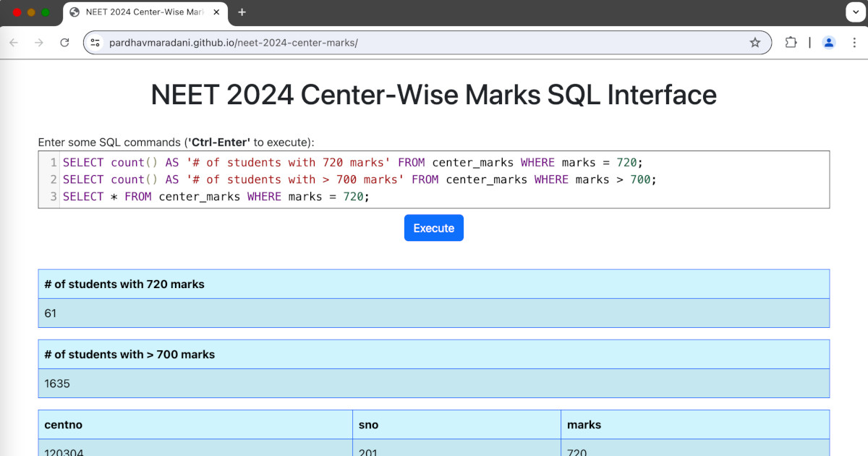The width and height of the screenshot is (868, 456).
Task: Open site information icon in address bar
Action: pos(95,43)
